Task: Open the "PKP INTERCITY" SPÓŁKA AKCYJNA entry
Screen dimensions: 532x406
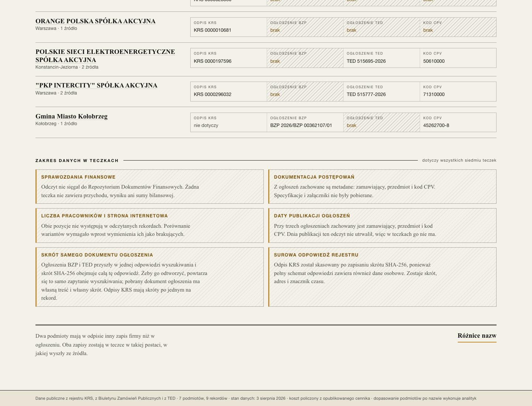Action: tap(96, 86)
